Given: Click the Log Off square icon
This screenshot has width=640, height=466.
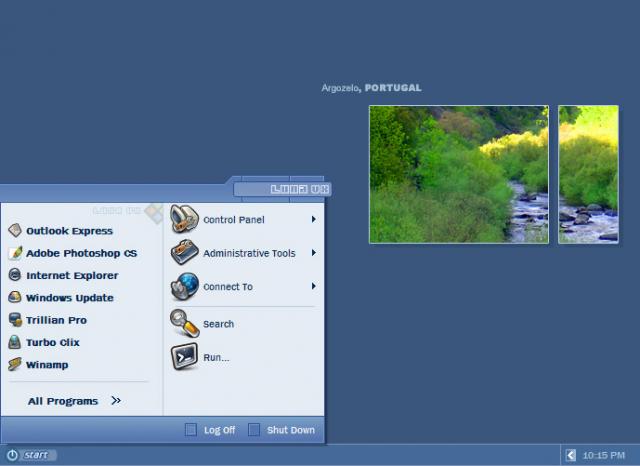Looking at the screenshot, I should [x=191, y=430].
